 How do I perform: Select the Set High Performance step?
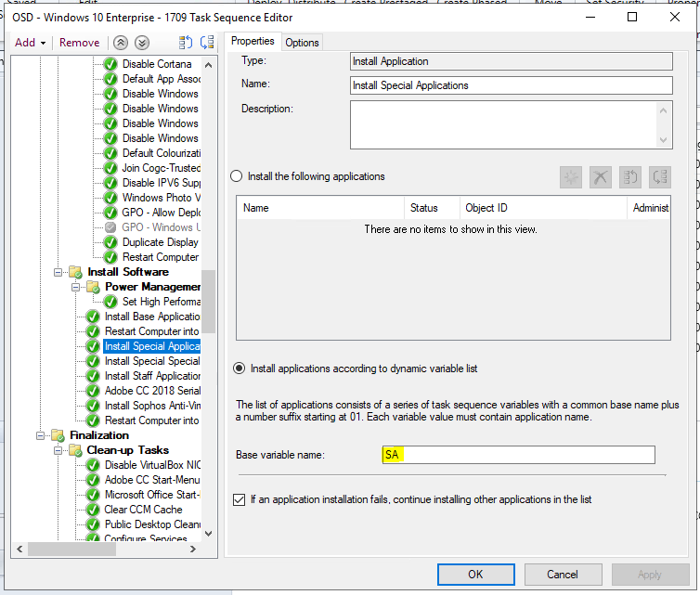162,302
